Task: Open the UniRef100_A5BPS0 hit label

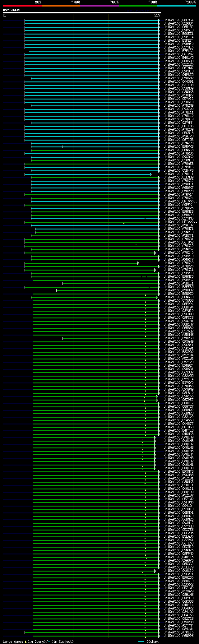Action: [x=178, y=338]
